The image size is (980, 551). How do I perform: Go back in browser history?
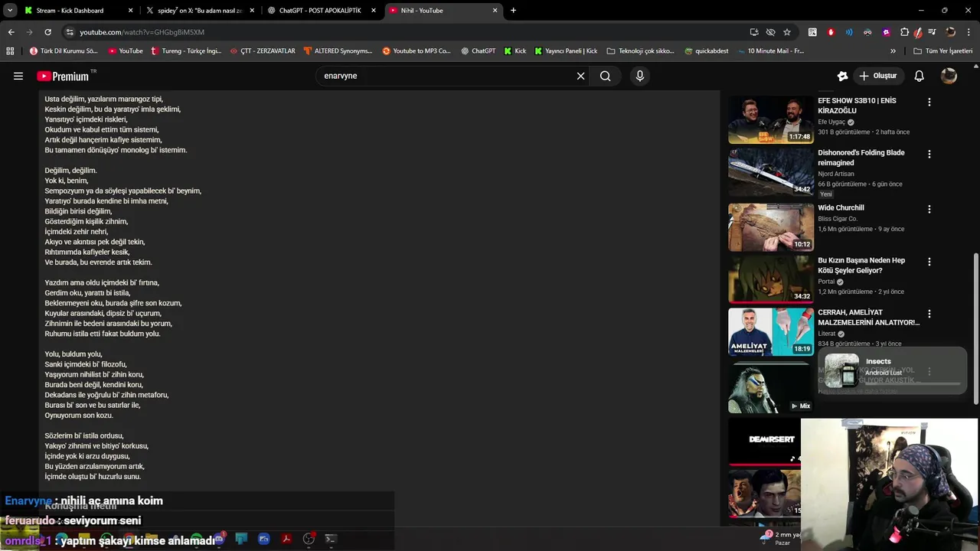pyautogui.click(x=11, y=32)
